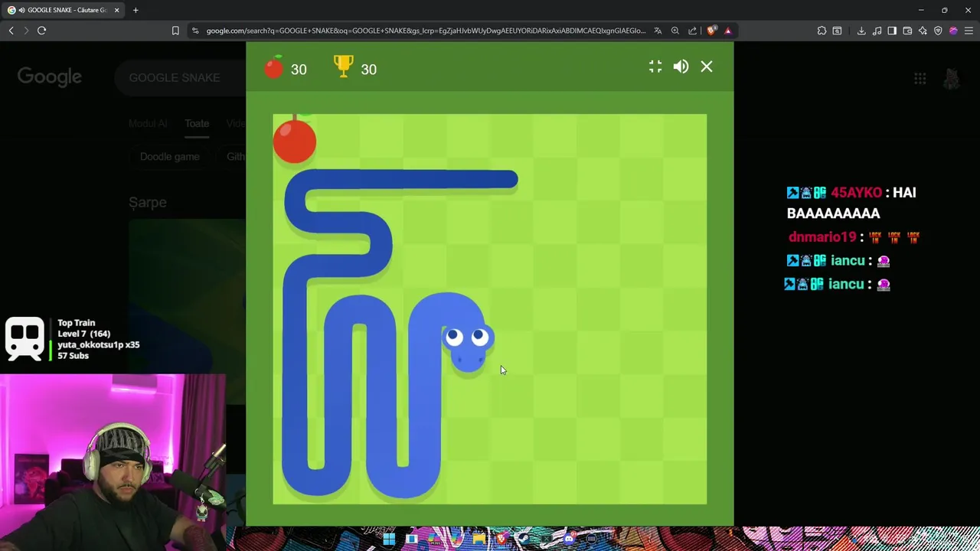Open the zoom magnifier in address bar
Image resolution: width=980 pixels, height=551 pixels.
675,31
